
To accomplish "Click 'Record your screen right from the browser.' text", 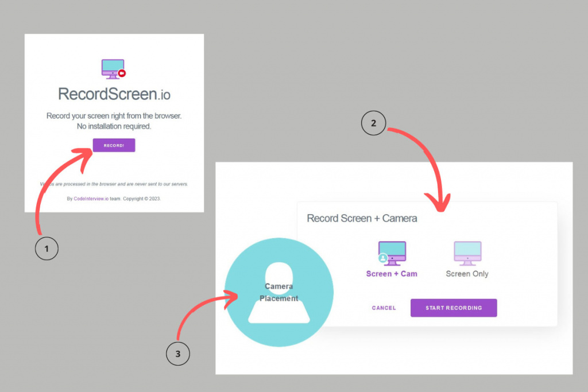I will (114, 116).
